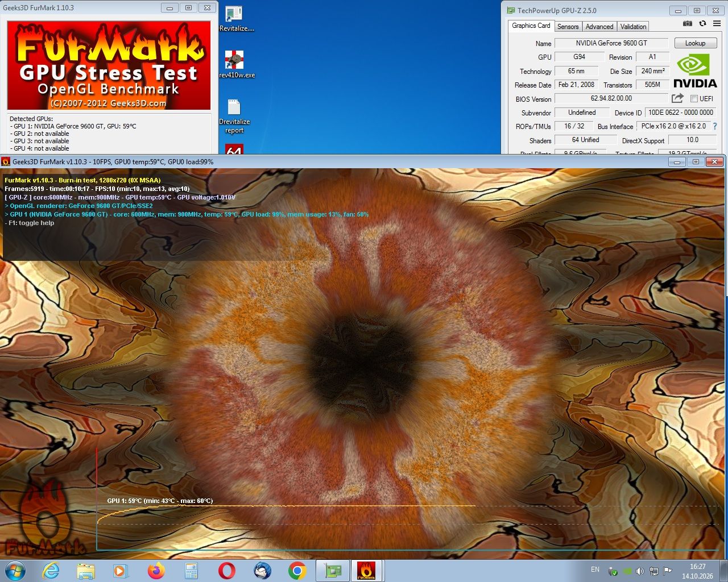Launch Firefox from the taskbar
Image resolution: width=728 pixels, height=582 pixels.
point(156,570)
